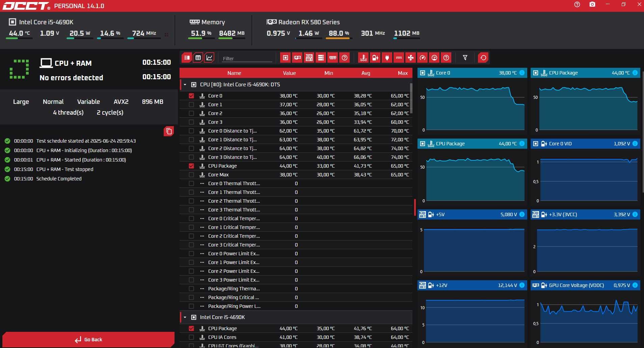
Task: Click the GPU load 88.0 % readout
Action: (x=339, y=33)
